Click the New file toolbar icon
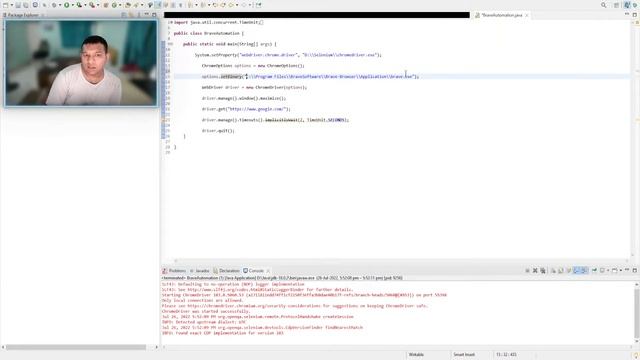Image resolution: width=640 pixels, height=360 pixels. [x=5, y=5]
